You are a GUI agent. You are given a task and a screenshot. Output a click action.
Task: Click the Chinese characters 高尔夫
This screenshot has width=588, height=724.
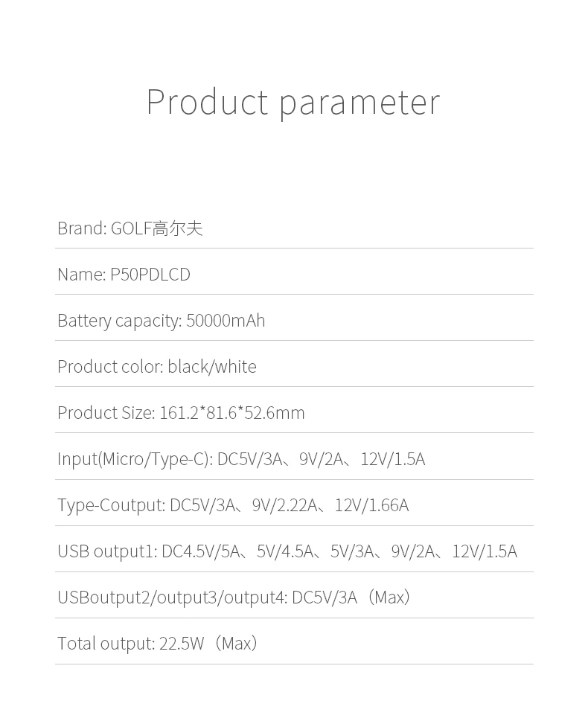[x=178, y=228]
